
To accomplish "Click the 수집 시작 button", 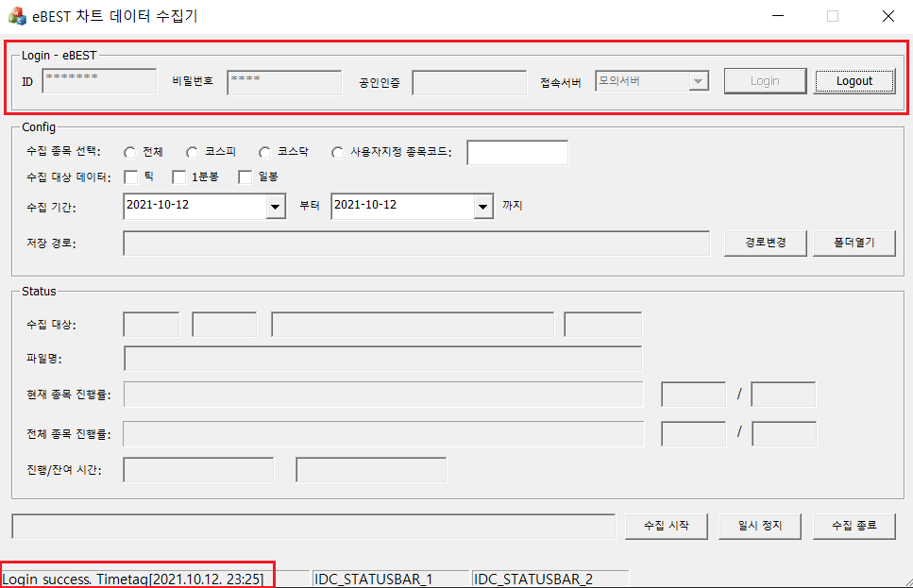I will click(667, 527).
